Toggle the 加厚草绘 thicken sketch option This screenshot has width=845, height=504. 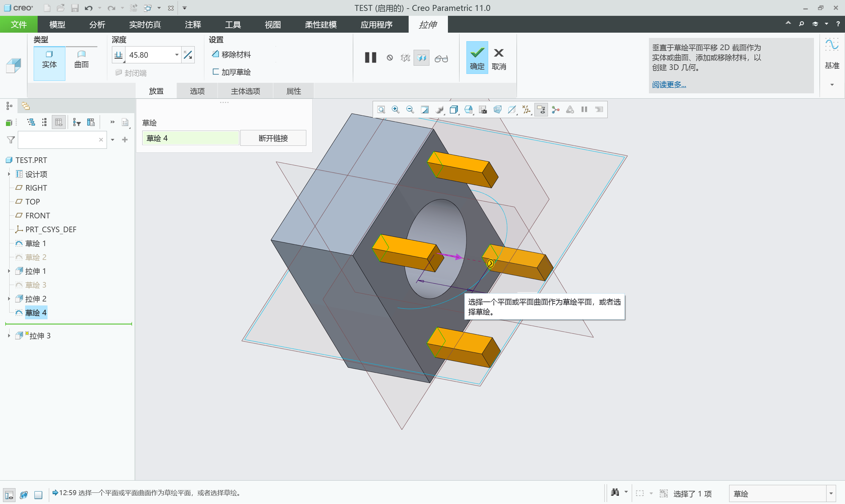click(231, 72)
